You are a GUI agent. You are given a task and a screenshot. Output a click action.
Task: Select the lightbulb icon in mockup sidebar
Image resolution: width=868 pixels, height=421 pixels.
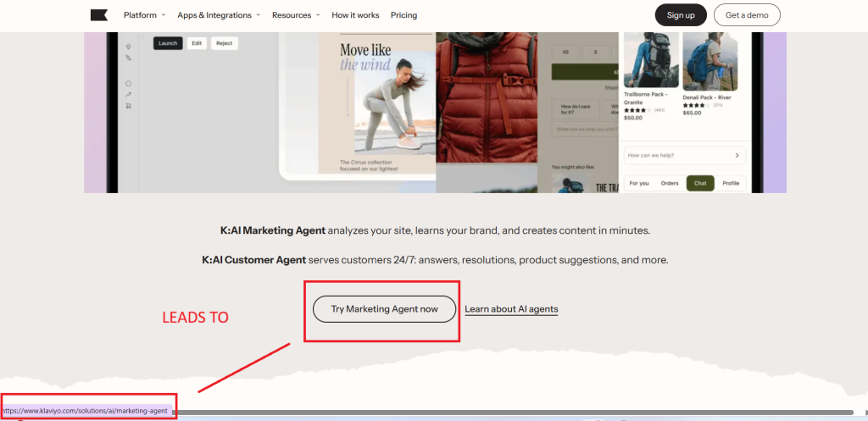coord(129,47)
